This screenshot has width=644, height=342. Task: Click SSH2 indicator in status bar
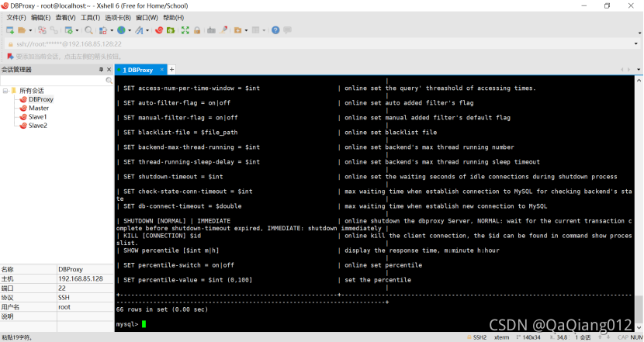tap(480, 337)
